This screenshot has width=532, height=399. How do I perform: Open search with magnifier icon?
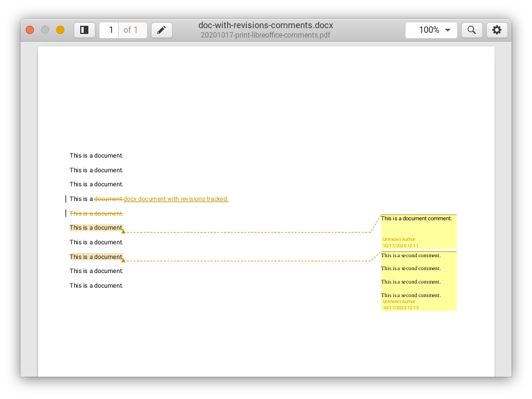472,30
